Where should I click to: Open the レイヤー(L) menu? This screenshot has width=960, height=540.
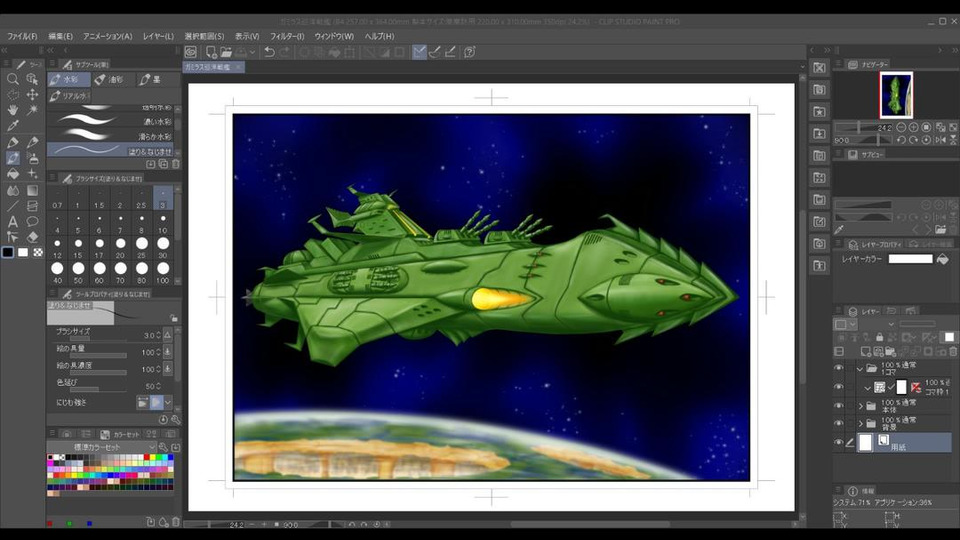coord(159,36)
